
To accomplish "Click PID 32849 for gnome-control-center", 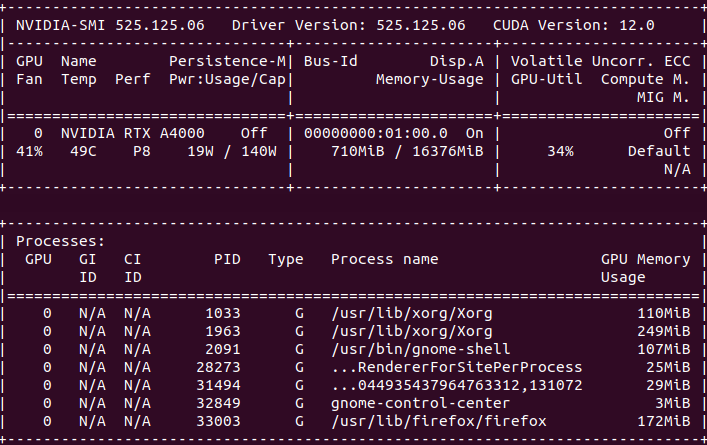I will pos(218,404).
